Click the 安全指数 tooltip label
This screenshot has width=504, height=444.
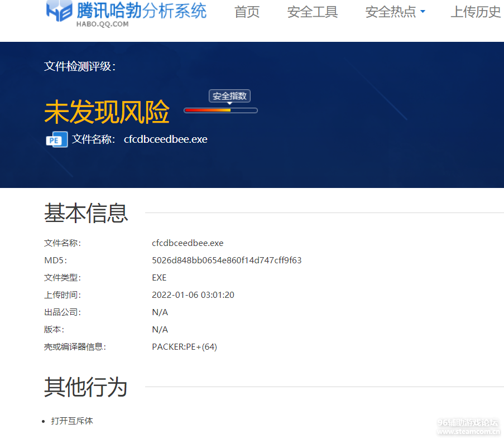tap(229, 96)
